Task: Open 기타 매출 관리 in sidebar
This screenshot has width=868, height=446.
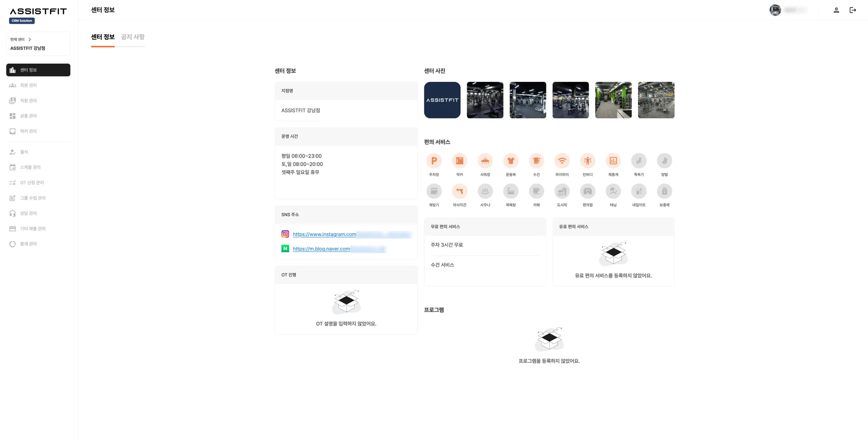Action: pos(38,229)
